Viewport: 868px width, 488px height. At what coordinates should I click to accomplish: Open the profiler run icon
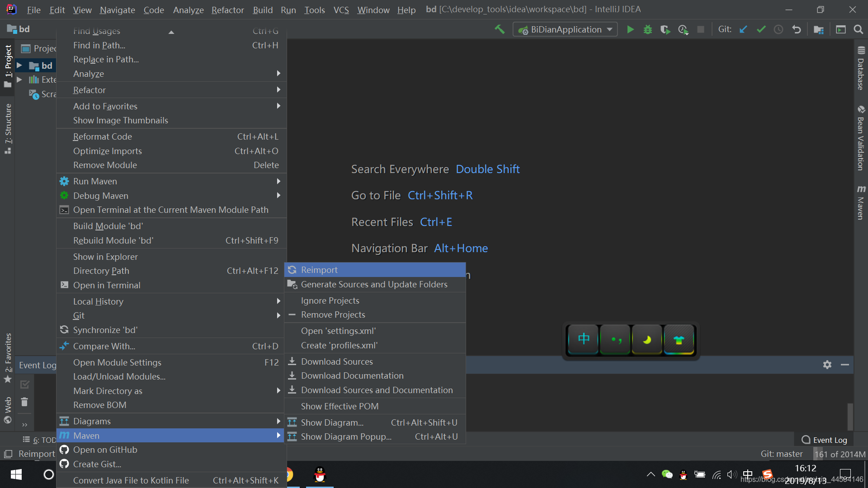point(683,29)
